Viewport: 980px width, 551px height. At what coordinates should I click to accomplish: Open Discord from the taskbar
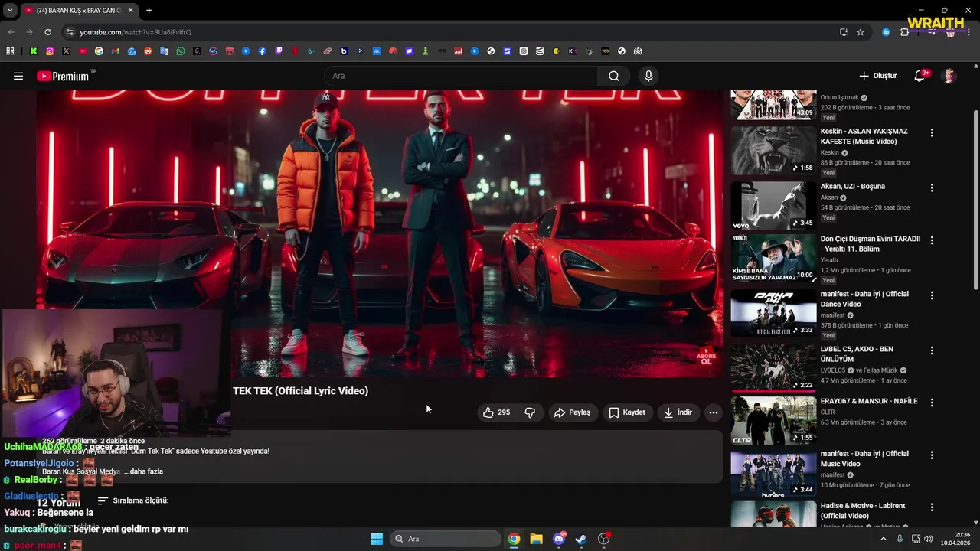(559, 539)
